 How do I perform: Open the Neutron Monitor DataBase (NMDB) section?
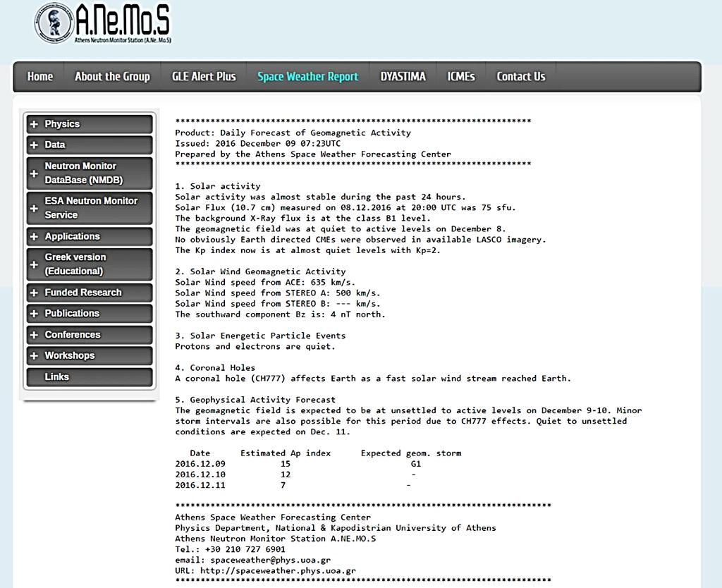tap(90, 173)
